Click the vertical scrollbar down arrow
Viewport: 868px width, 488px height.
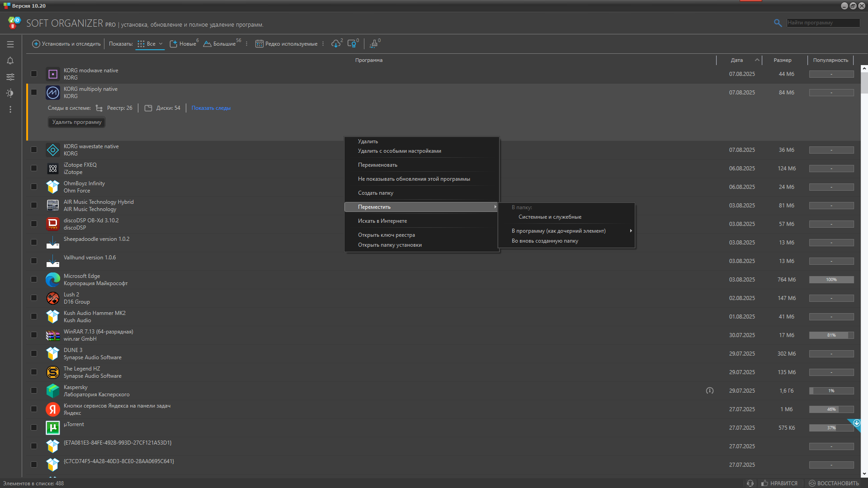[864, 474]
